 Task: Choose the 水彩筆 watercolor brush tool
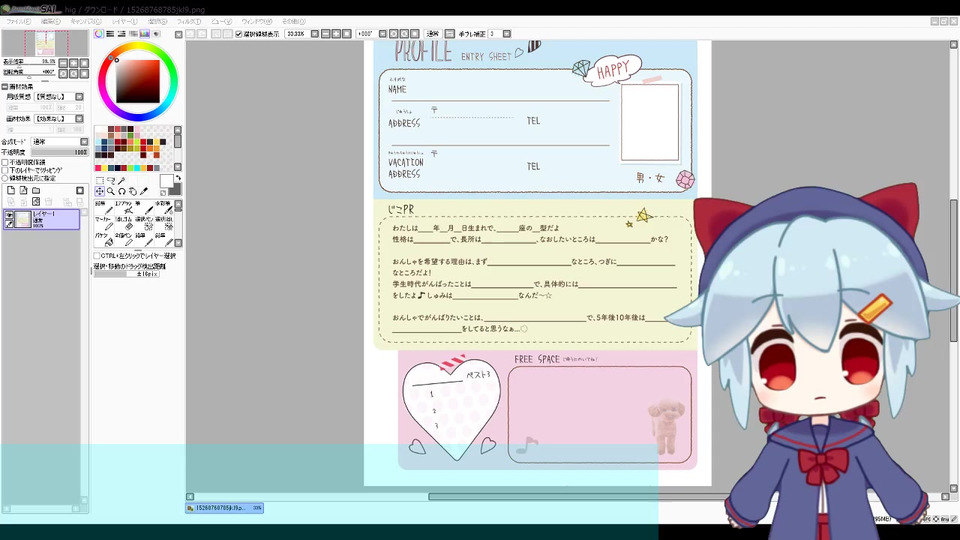[x=163, y=208]
